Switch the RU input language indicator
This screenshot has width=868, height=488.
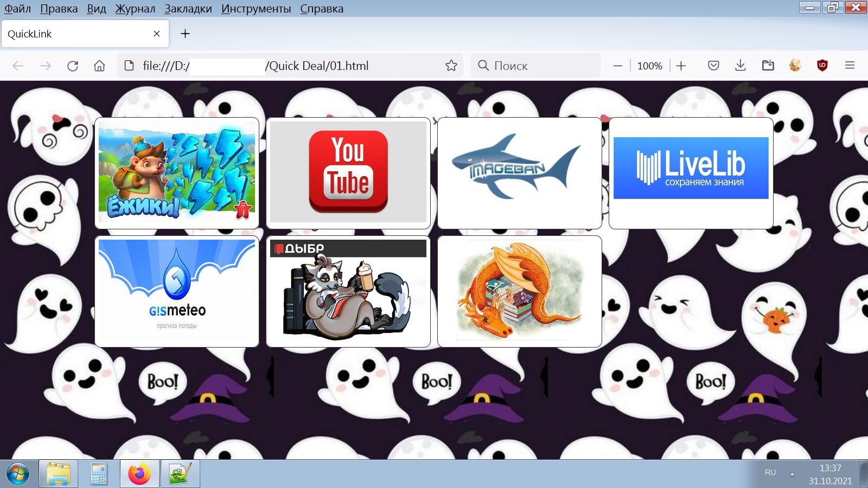pos(770,473)
